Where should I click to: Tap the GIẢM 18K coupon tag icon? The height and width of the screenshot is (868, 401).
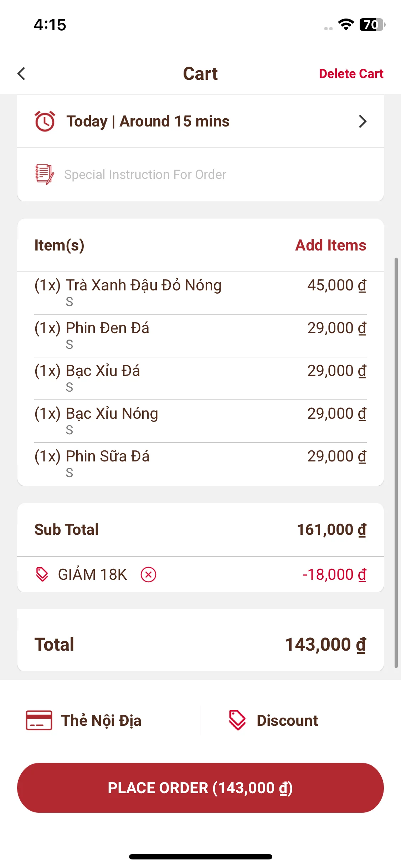click(x=42, y=574)
